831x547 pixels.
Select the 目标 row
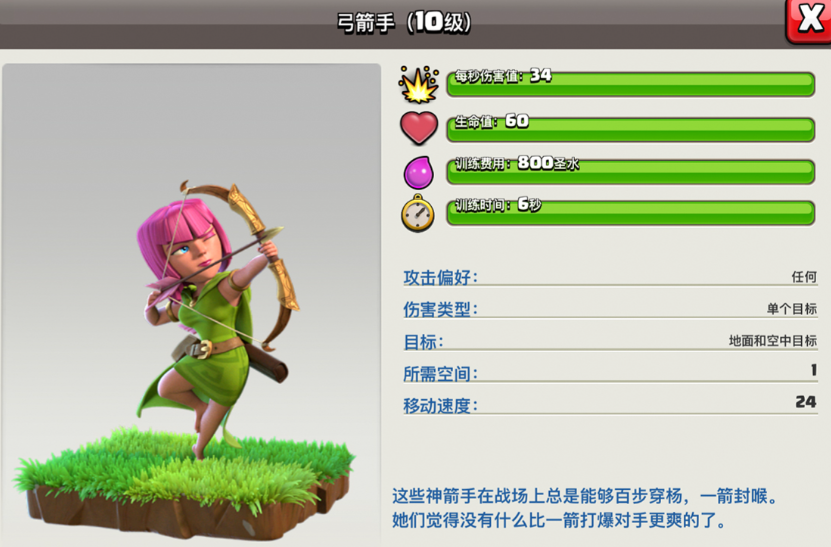pos(610,341)
